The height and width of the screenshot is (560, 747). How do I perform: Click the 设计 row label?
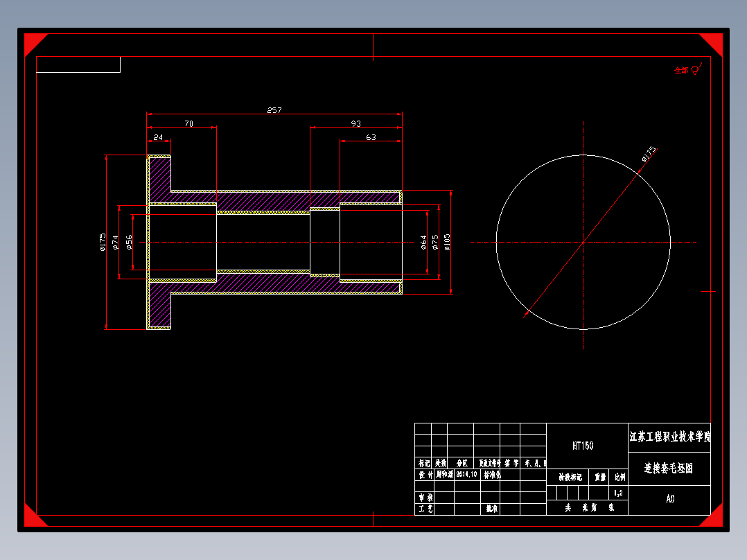click(x=425, y=475)
